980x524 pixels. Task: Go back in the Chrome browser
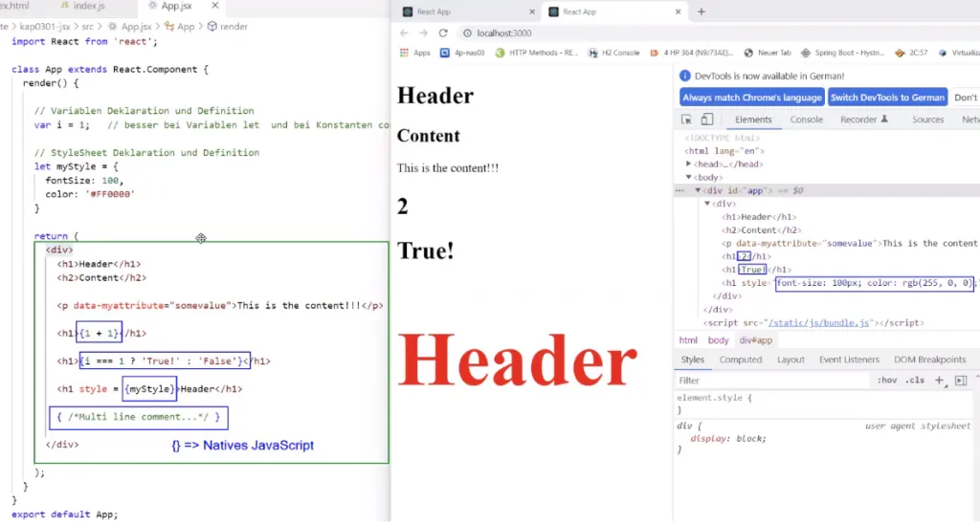404,33
